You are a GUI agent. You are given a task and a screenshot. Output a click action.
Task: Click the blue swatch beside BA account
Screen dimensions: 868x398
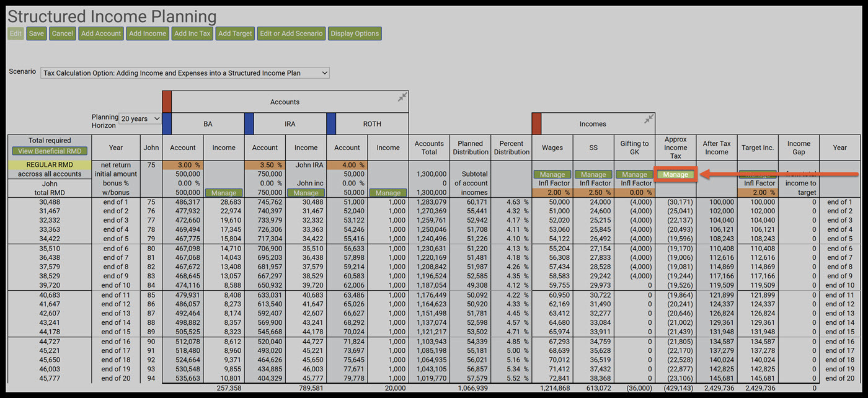click(x=166, y=123)
